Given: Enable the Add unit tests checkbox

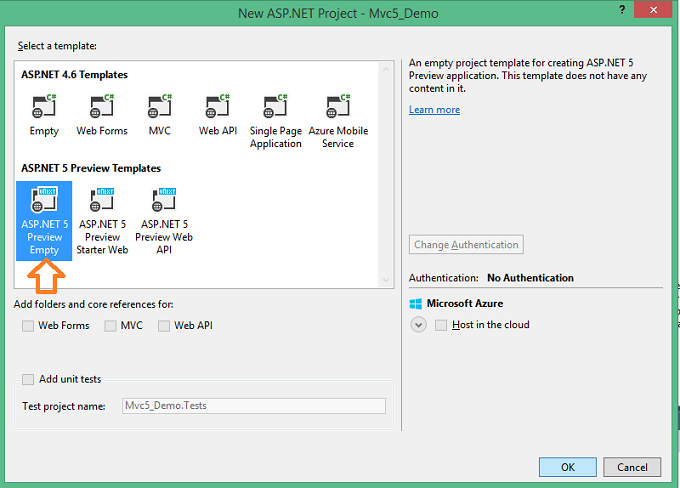Looking at the screenshot, I should point(28,380).
